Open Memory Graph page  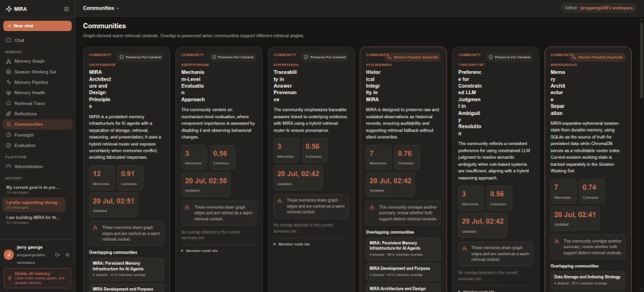38,61
